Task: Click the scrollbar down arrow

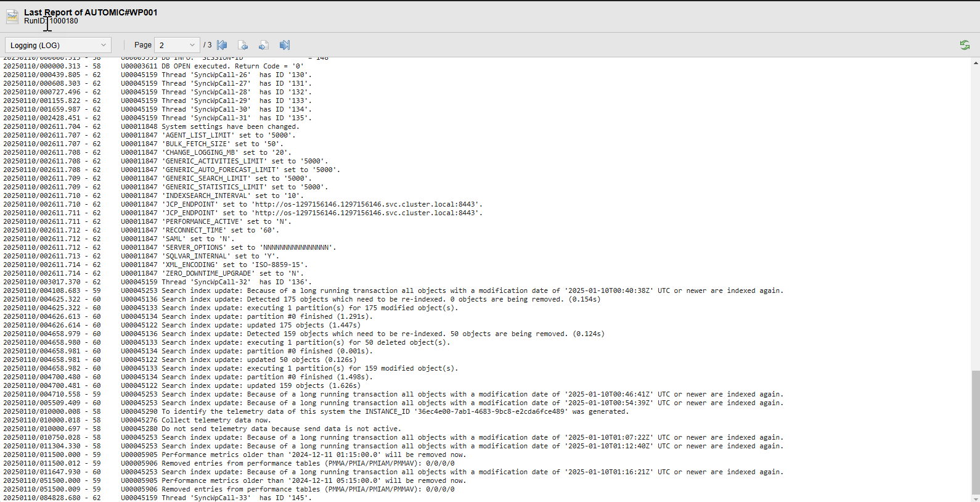Action: point(975,498)
